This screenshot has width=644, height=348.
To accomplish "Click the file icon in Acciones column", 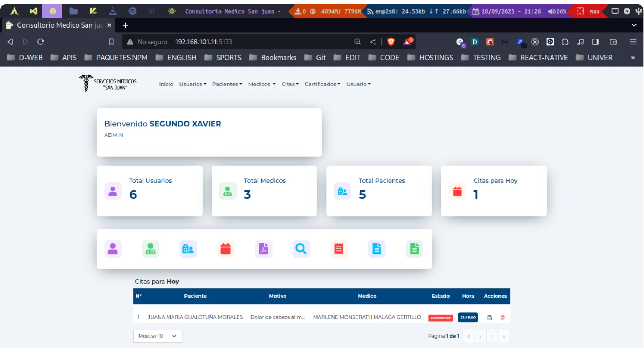I will pos(490,318).
